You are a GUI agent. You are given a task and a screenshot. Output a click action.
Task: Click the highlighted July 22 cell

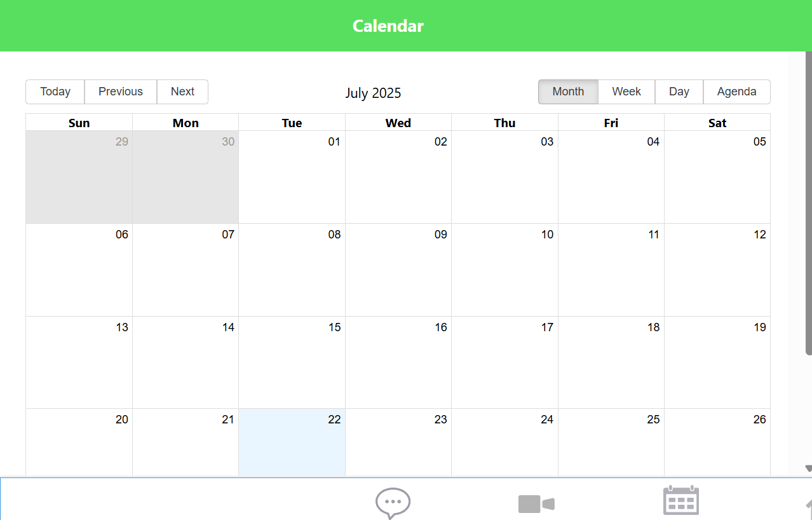click(292, 442)
